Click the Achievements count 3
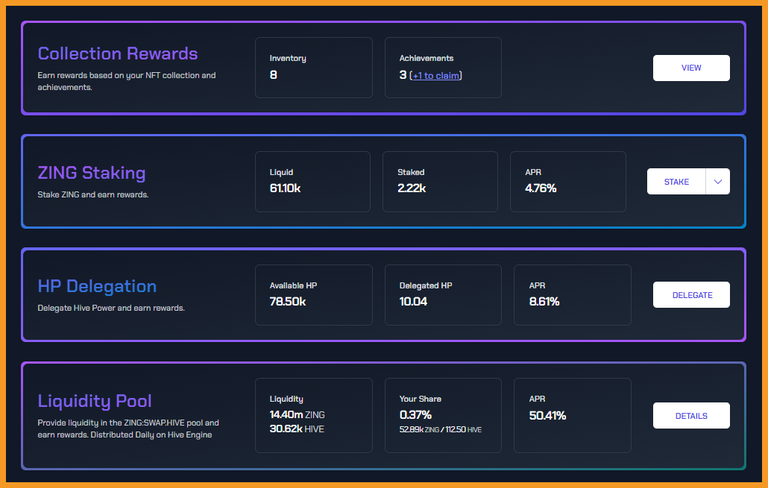Screen dimensions: 768x488 tap(403, 74)
